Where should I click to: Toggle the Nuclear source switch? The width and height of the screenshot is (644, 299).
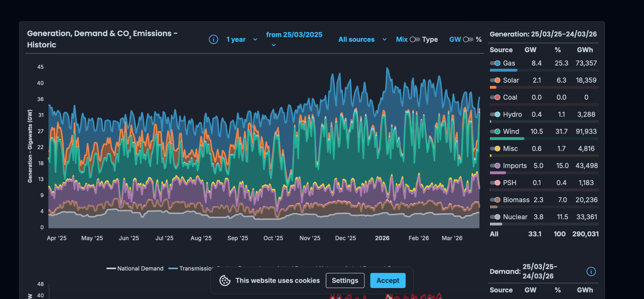click(x=495, y=217)
